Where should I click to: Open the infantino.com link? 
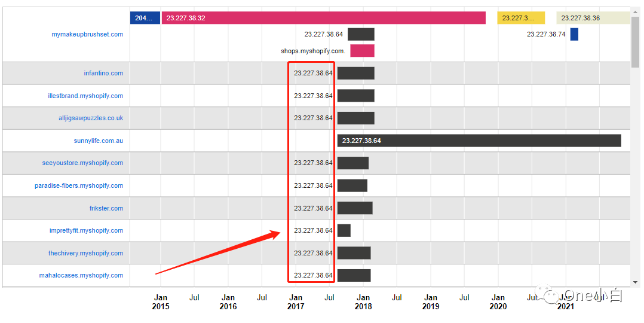(x=103, y=73)
